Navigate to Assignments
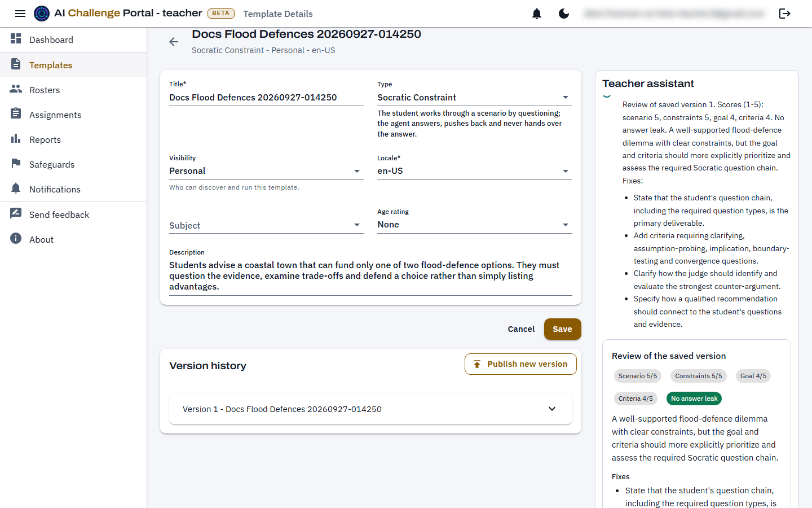 pos(73,115)
